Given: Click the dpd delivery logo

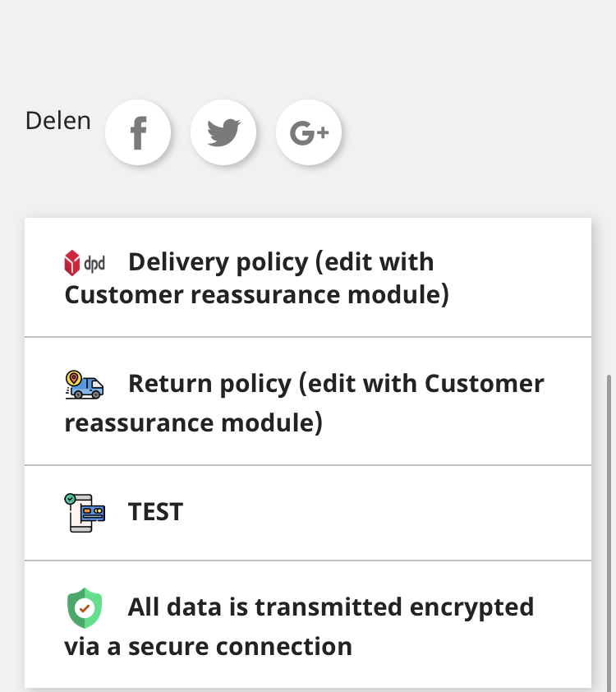Looking at the screenshot, I should point(85,264).
